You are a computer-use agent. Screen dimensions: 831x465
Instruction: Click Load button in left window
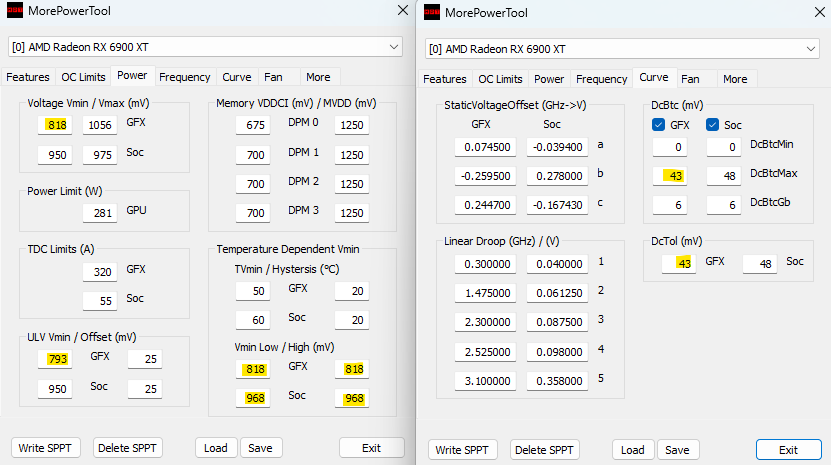216,448
